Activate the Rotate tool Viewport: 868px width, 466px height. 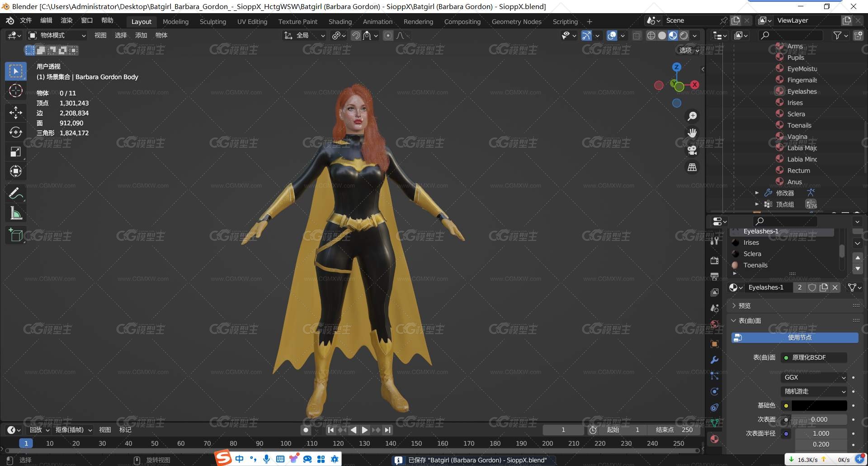coord(16,132)
